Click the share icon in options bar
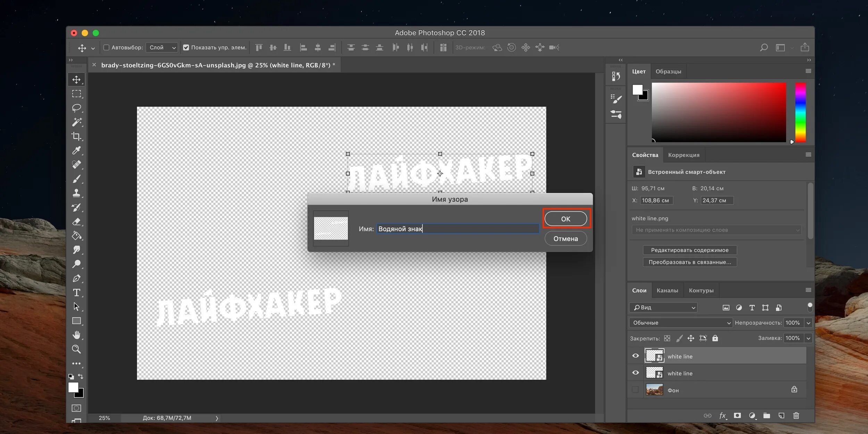 click(805, 47)
